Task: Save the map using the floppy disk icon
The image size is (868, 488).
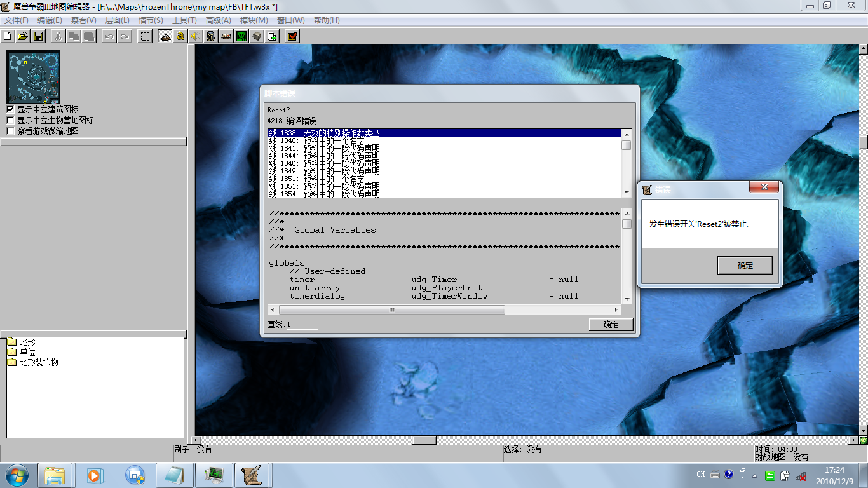Action: (37, 36)
